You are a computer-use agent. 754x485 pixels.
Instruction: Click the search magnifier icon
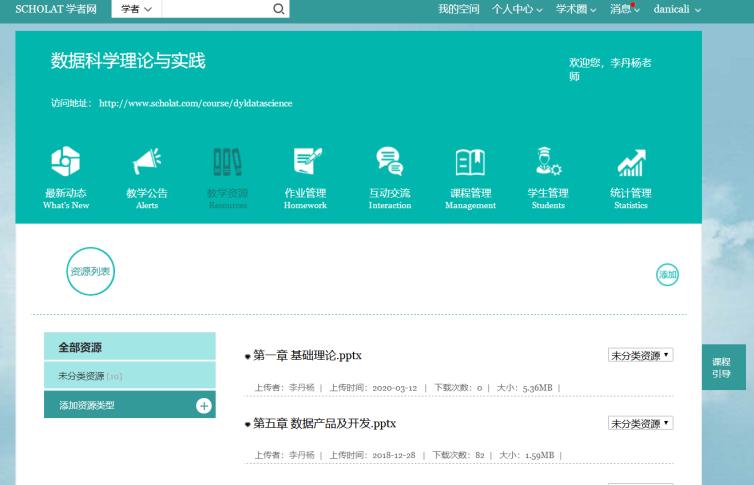[x=278, y=9]
